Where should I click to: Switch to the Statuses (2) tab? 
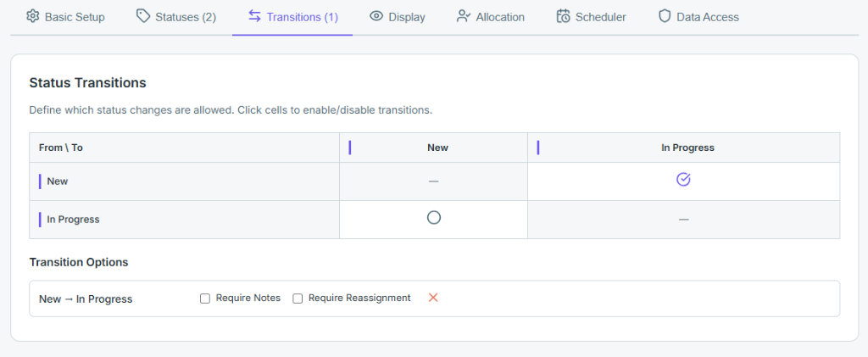tap(176, 17)
